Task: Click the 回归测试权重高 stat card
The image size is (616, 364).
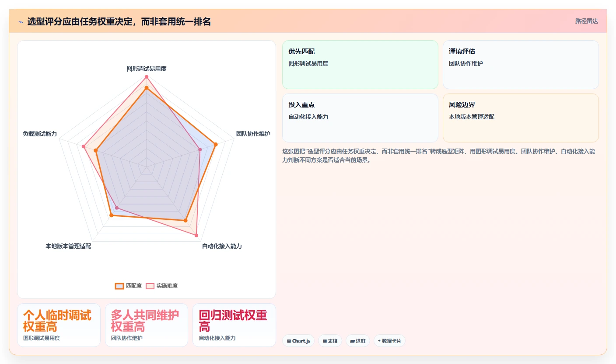Action: click(x=234, y=325)
